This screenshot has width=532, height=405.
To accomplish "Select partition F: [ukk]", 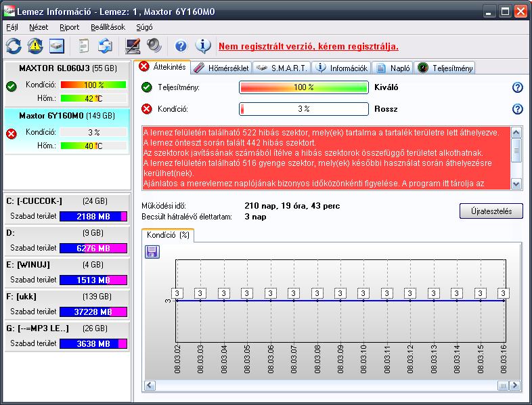I will (x=67, y=304).
